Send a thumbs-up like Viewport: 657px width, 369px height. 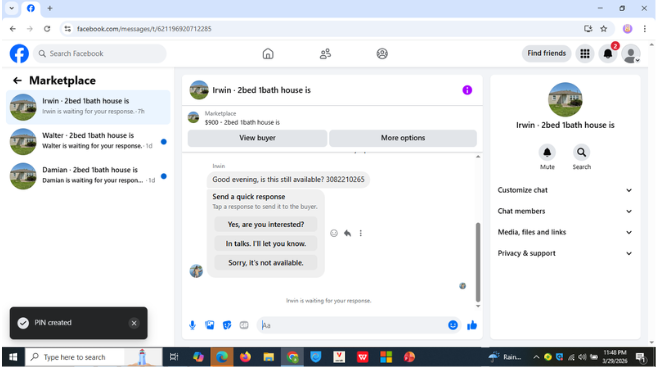tap(472, 325)
